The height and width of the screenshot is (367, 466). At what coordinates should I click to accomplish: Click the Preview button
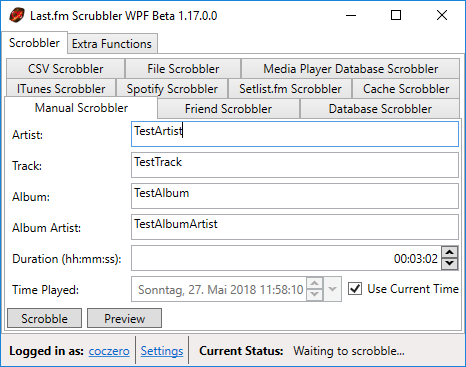pyautogui.click(x=124, y=318)
